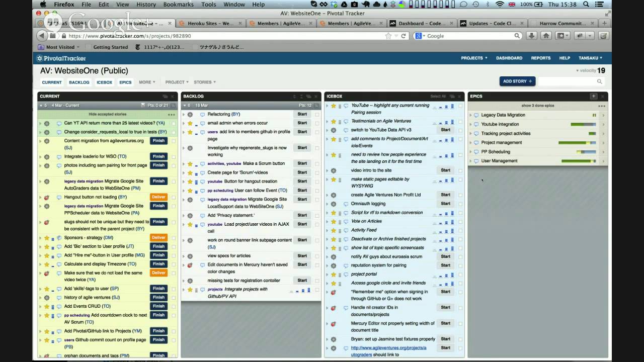
Task: Click the star icon on 'Sponsors - strategy' story
Action: [46, 238]
